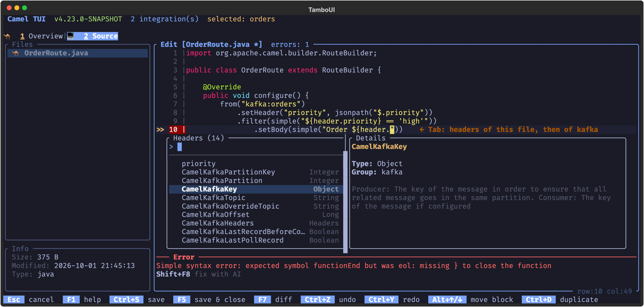The image size is (644, 307).
Task: Select CamelKafkaPartitionKey in the headers list
Action: (x=256, y=172)
